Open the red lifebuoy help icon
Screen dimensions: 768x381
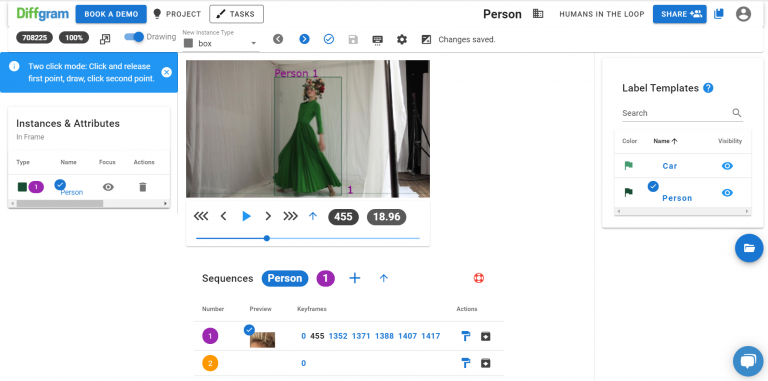(x=479, y=278)
